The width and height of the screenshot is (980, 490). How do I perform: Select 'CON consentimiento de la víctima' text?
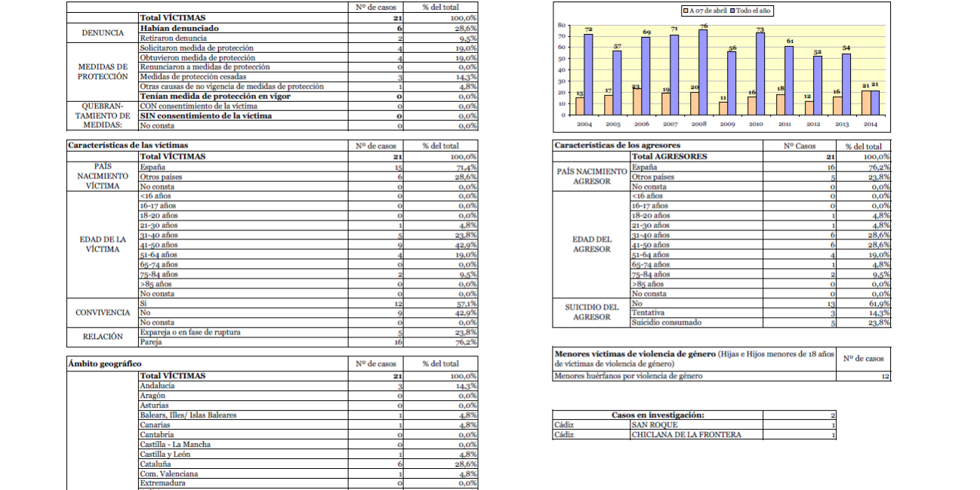coord(199,106)
